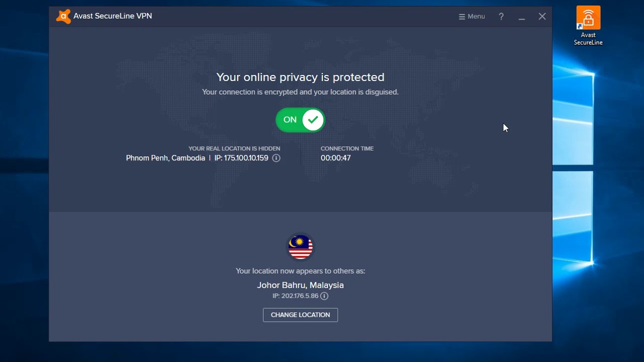Click the 'Avast SecureLine VPN' window title
The image size is (644, 362).
[x=113, y=16]
